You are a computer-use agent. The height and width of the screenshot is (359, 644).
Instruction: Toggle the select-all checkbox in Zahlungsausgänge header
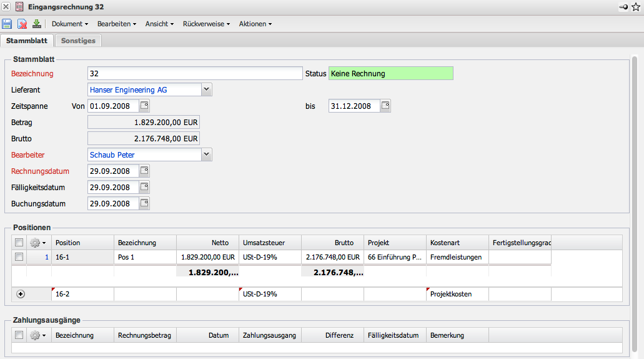coord(19,335)
